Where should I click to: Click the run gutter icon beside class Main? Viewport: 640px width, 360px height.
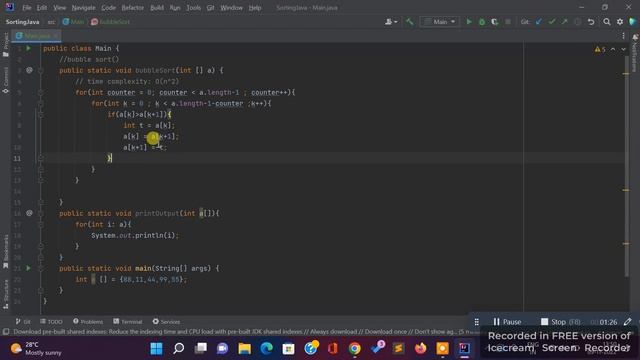coord(29,48)
